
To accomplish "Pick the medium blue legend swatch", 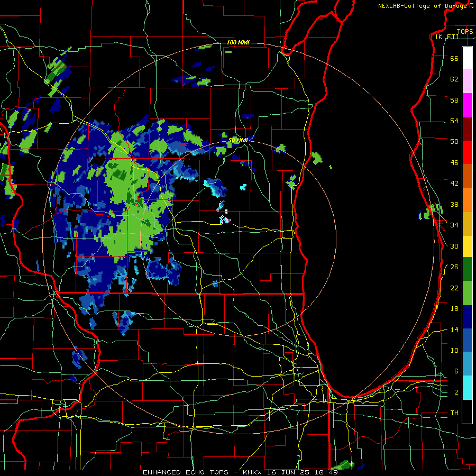I will coord(467,340).
